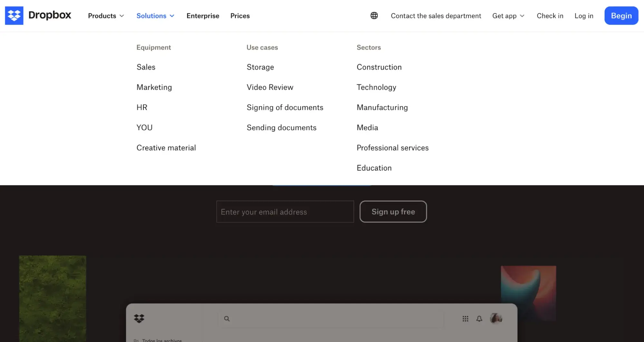The height and width of the screenshot is (342, 644).
Task: Click the Check in link
Action: (550, 16)
